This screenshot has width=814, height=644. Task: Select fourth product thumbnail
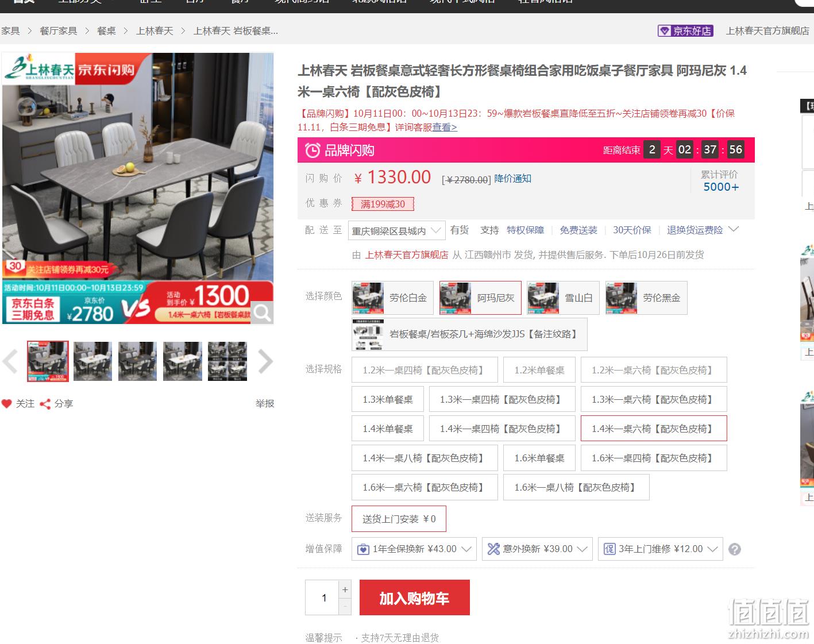182,361
